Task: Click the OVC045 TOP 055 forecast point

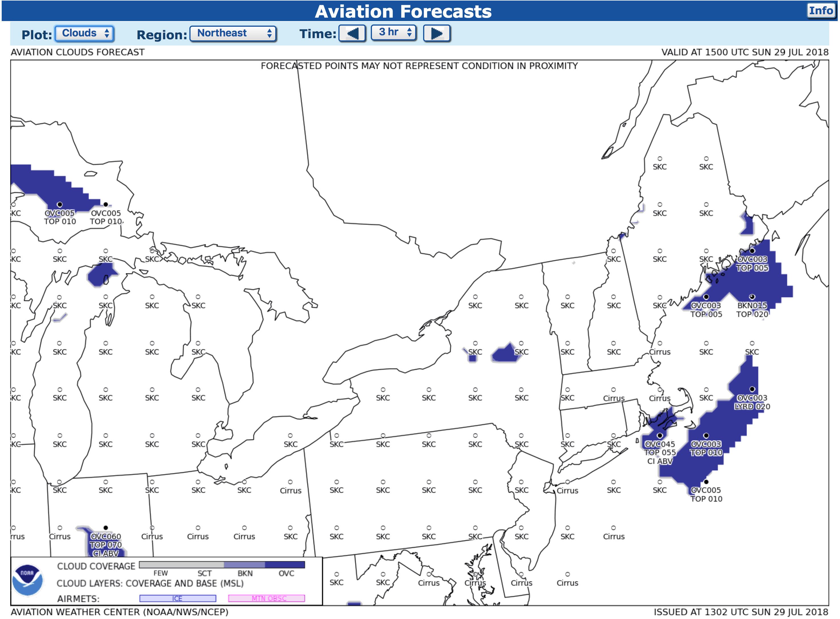Action: 659,436
